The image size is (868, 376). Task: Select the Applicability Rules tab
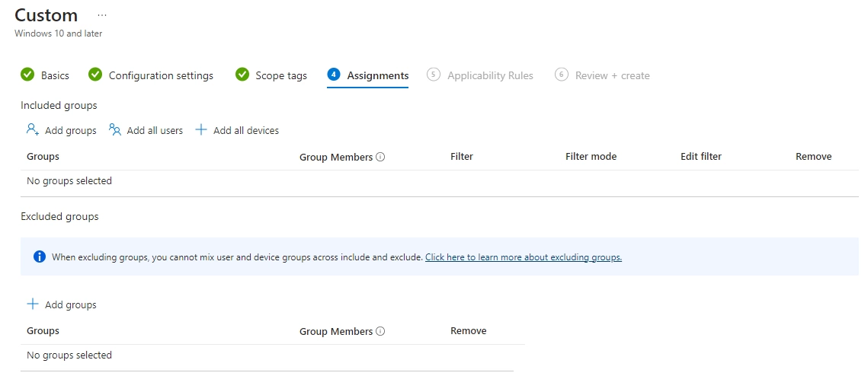pos(490,75)
